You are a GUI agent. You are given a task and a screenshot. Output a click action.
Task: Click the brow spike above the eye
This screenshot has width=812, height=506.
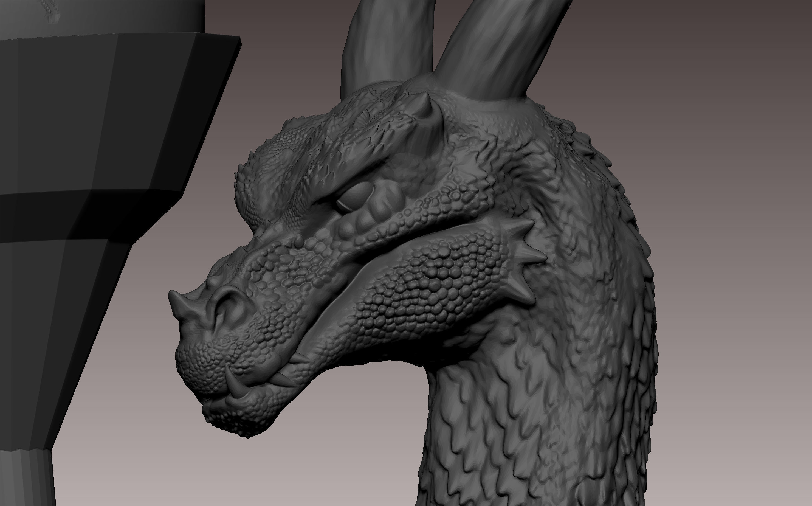422,107
